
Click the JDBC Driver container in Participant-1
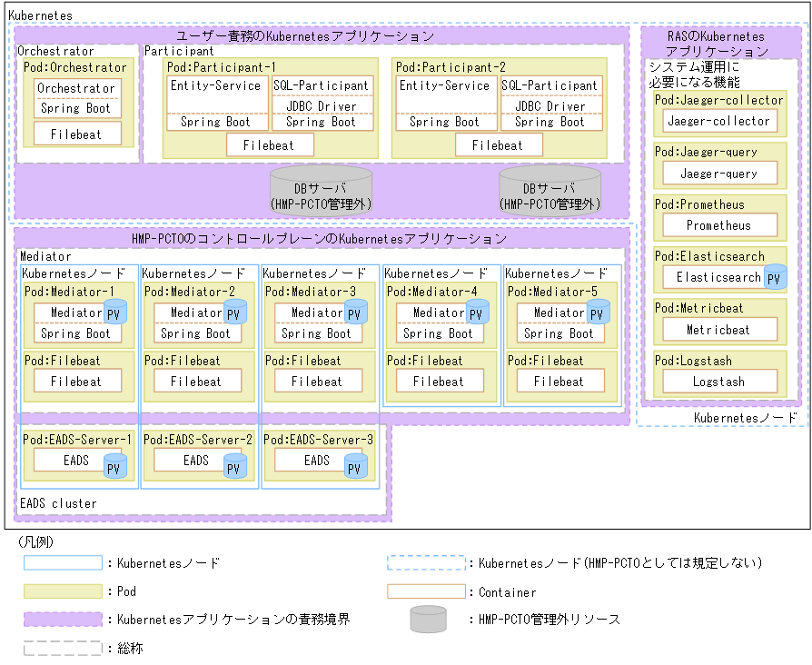click(x=324, y=104)
